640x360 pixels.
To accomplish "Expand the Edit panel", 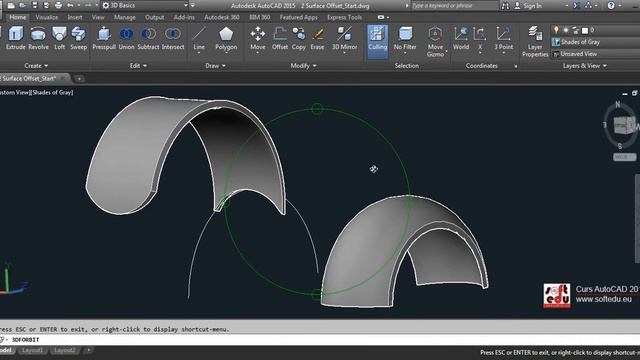I will point(138,66).
